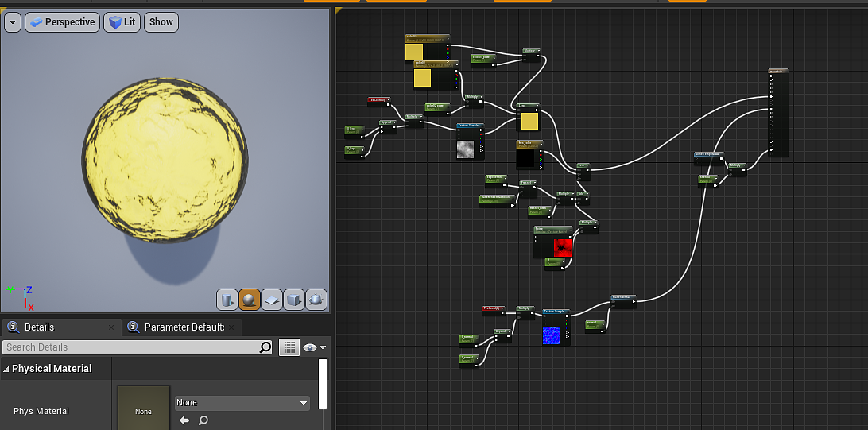Screen dimensions: 868x430
Task: Set preview mesh to sphere
Action: 250,300
